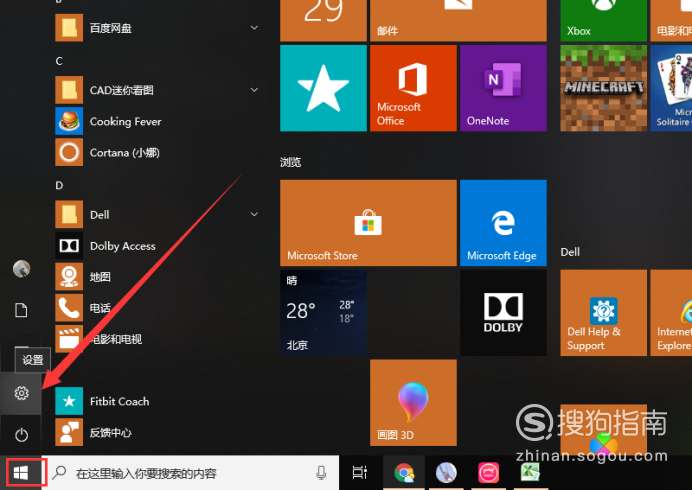The image size is (692, 490).
Task: Jump to letter C section header
Action: [59, 61]
